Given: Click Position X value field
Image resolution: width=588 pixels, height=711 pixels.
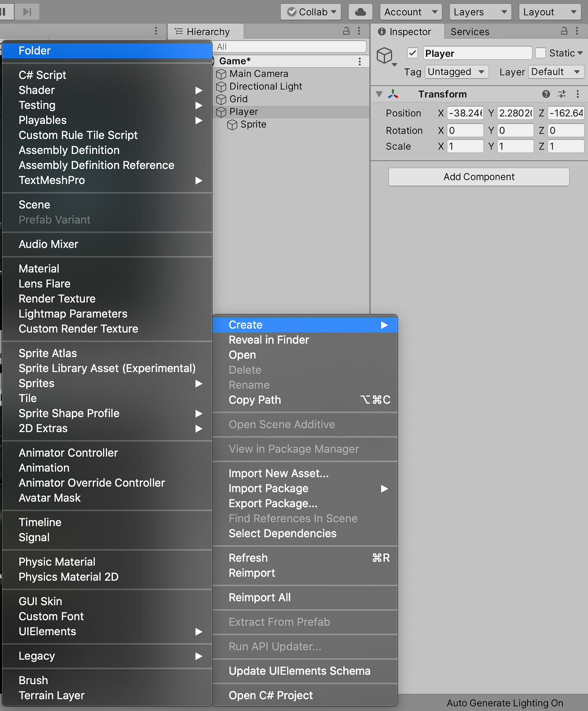Looking at the screenshot, I should (x=465, y=113).
